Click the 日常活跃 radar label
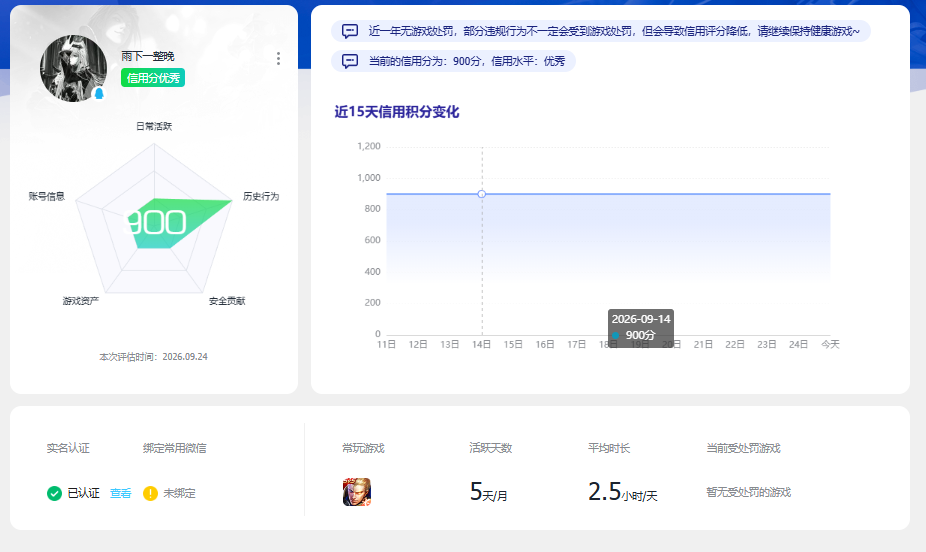Viewport: 926px width, 552px height. (154, 126)
